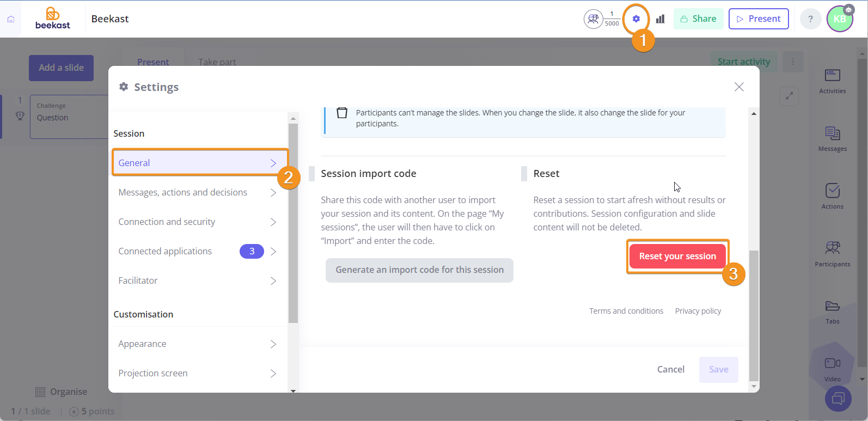Click the Reset your session button

tap(677, 257)
